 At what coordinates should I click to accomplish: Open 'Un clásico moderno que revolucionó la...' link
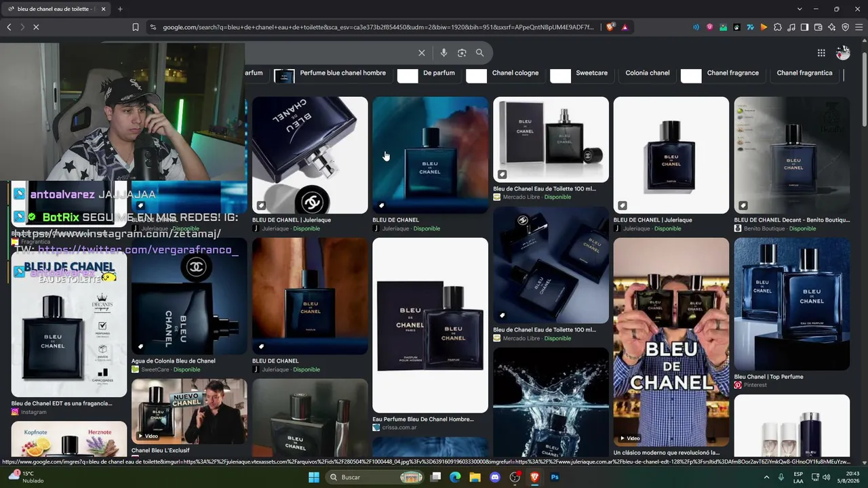pyautogui.click(x=667, y=453)
